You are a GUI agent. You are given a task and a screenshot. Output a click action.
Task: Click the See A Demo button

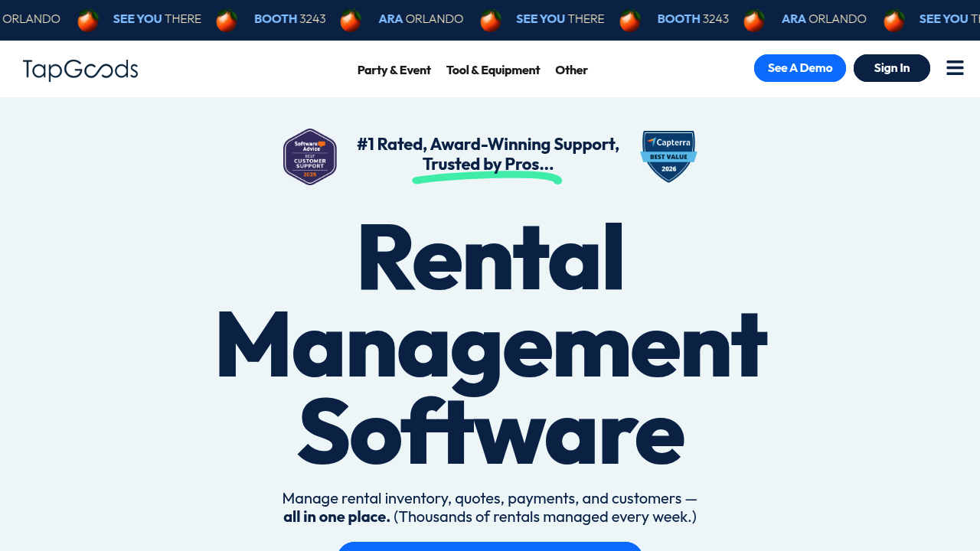coord(799,67)
